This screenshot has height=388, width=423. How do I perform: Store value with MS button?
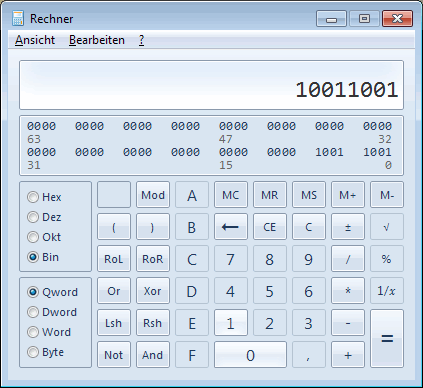(x=309, y=195)
